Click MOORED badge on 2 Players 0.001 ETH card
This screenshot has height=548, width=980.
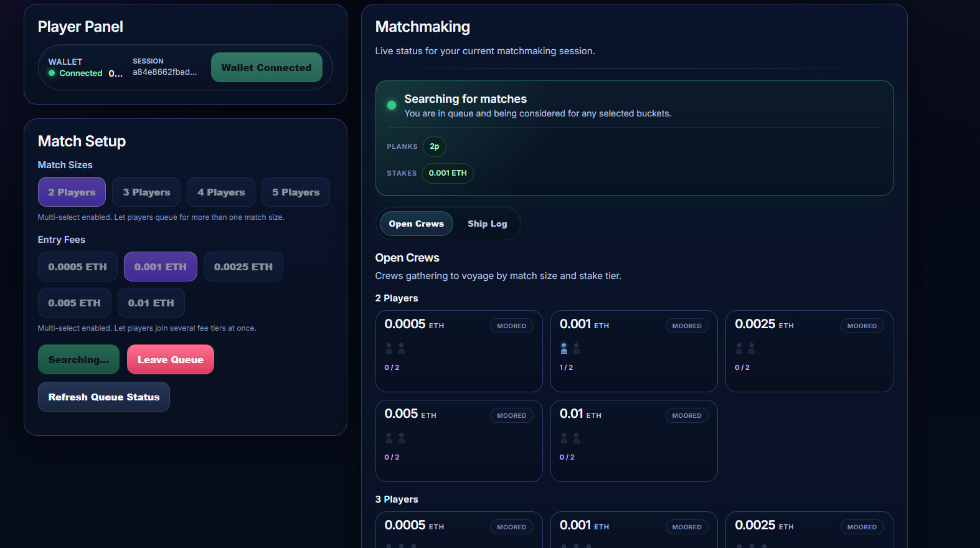coord(687,326)
